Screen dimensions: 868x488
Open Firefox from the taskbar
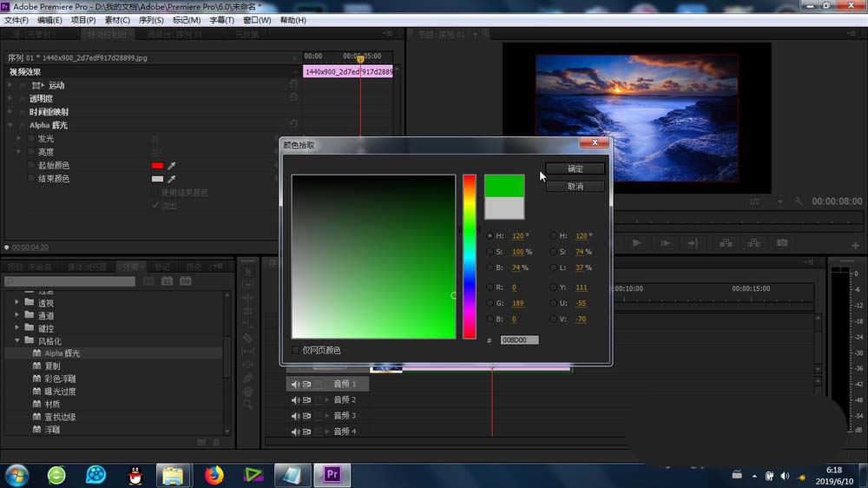click(x=214, y=475)
